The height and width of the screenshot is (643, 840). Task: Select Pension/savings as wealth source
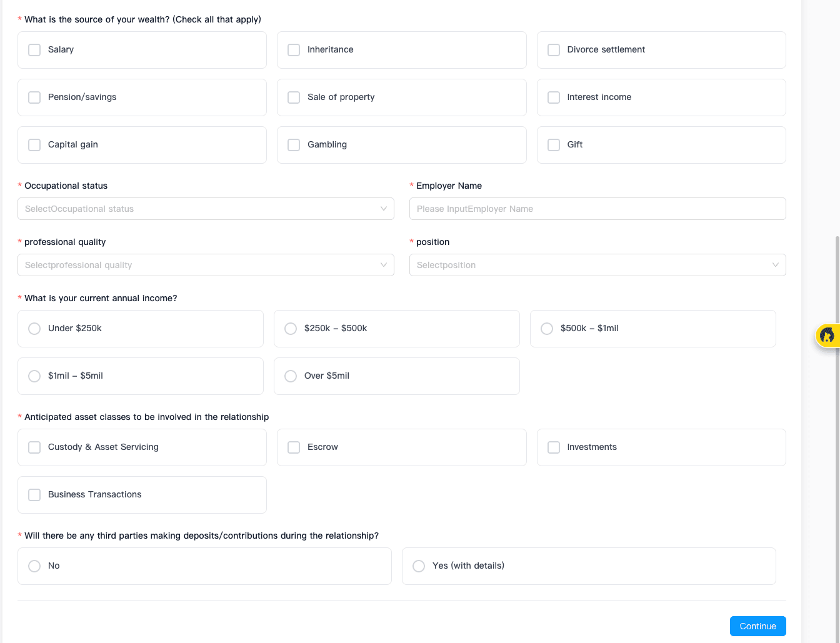(x=34, y=97)
